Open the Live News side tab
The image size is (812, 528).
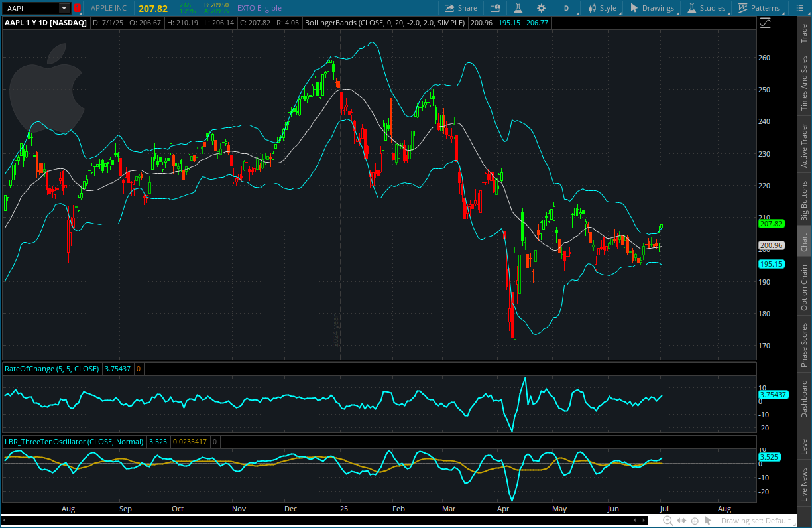coord(804,484)
